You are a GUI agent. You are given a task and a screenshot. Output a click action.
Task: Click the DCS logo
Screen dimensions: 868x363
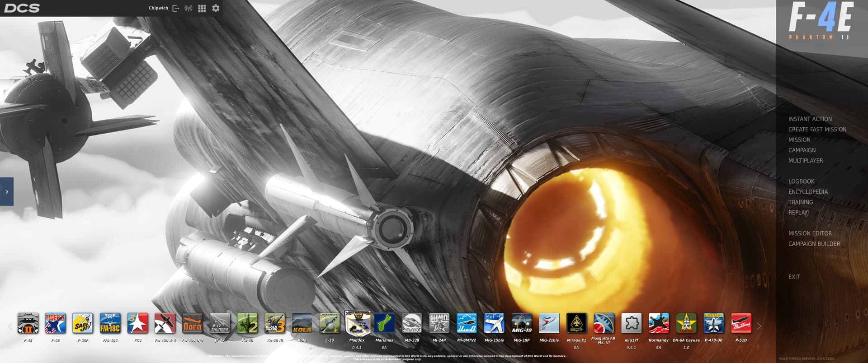[x=22, y=8]
